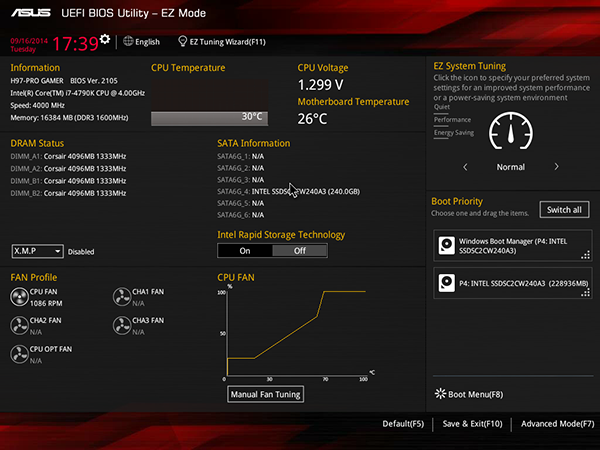
Task: Click the 1.299 V CPU voltage value
Action: click(x=321, y=85)
